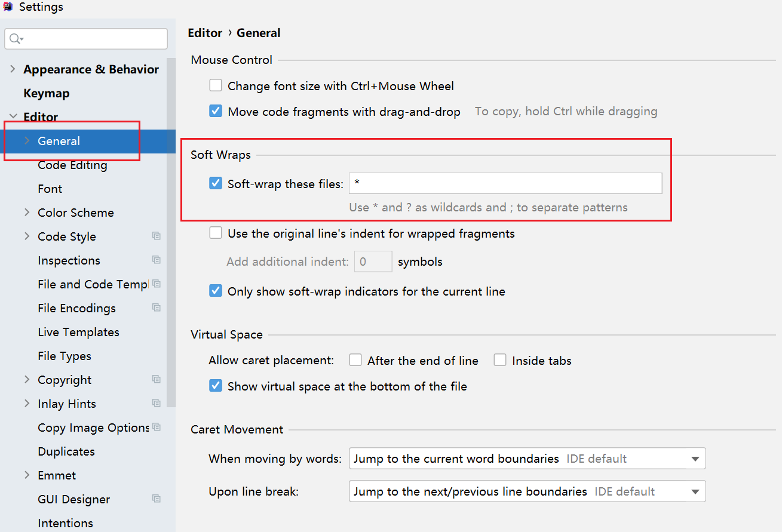Expand the Copyright node arrow
The image size is (782, 532).
pyautogui.click(x=27, y=380)
